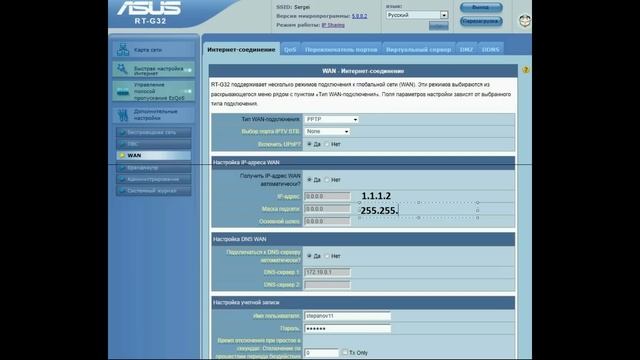Click the SSID: Sergei text

click(293, 7)
